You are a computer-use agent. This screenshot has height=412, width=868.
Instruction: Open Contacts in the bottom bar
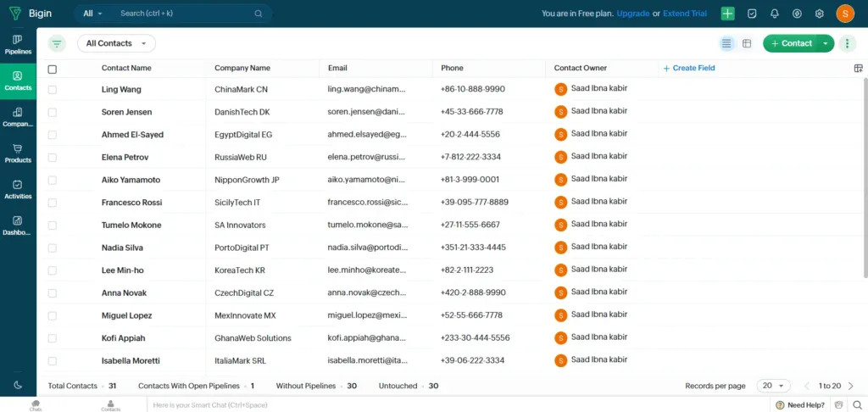(111, 405)
